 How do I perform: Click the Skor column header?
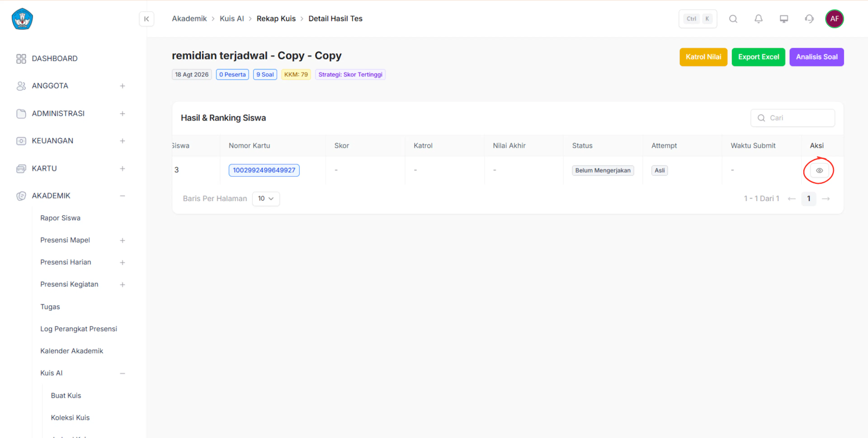341,146
